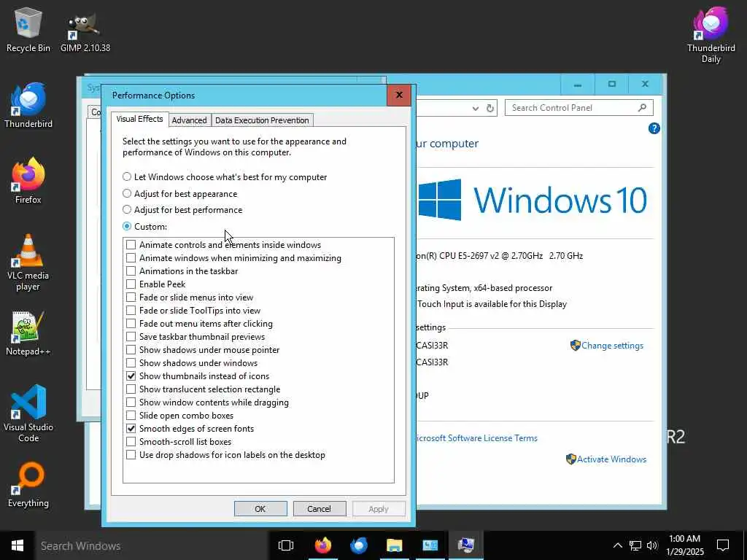Click the search magnifier in Control Panel
The image size is (747, 560).
pyautogui.click(x=642, y=108)
